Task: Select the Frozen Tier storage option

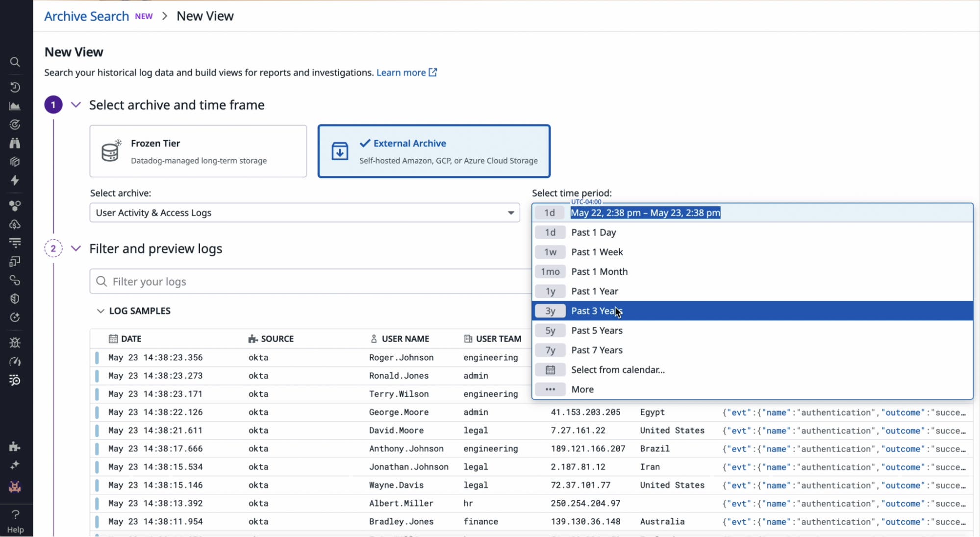Action: (198, 151)
